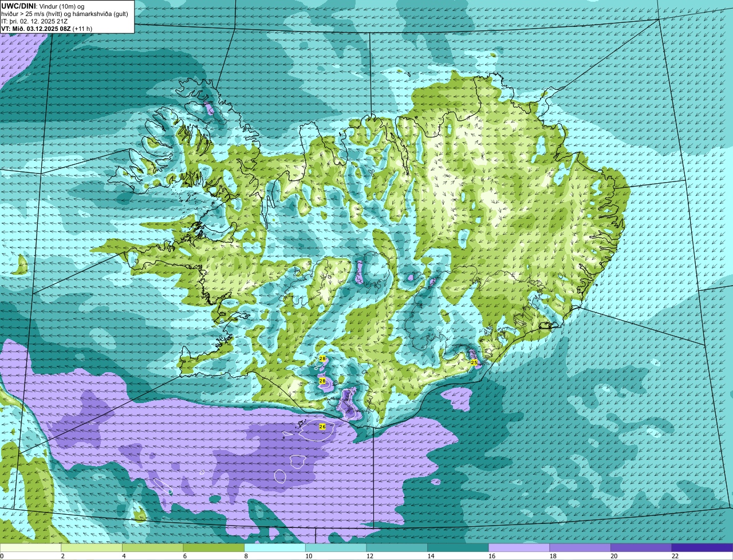Screen dimensions: 733x560
Task: Click the 14–16 m/s dark teal swatch
Action: point(458,547)
